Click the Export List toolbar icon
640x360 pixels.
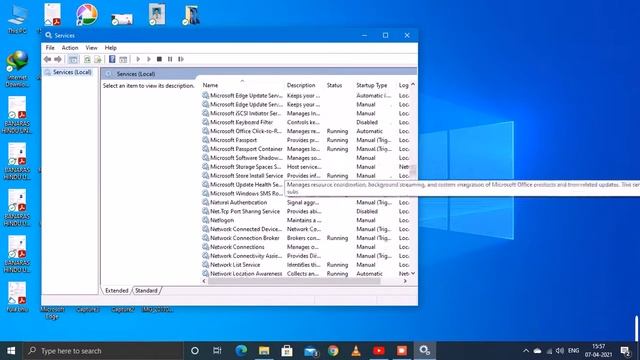(98, 59)
